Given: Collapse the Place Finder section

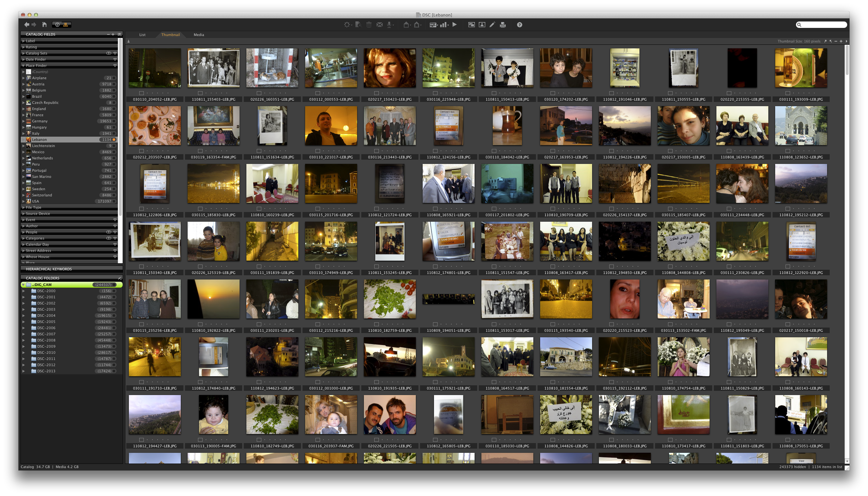Looking at the screenshot, I should click(x=23, y=65).
